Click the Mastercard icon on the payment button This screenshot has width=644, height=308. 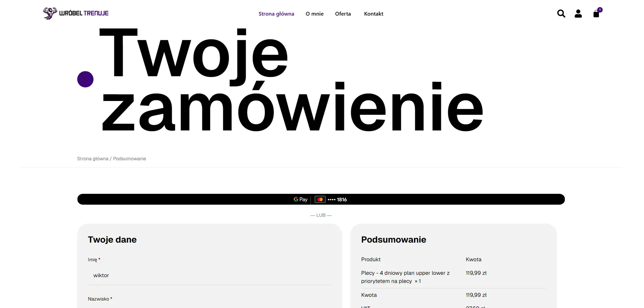[319, 200]
